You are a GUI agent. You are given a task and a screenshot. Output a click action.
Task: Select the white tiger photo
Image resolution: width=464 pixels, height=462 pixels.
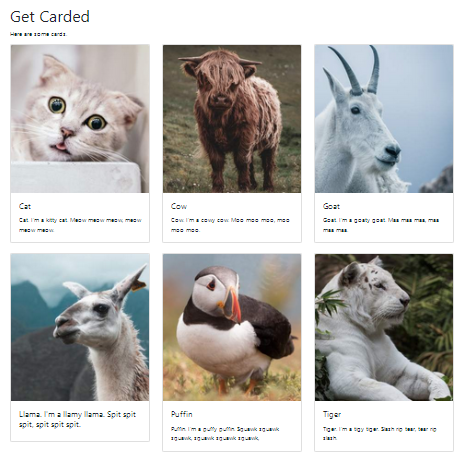[x=384, y=327]
